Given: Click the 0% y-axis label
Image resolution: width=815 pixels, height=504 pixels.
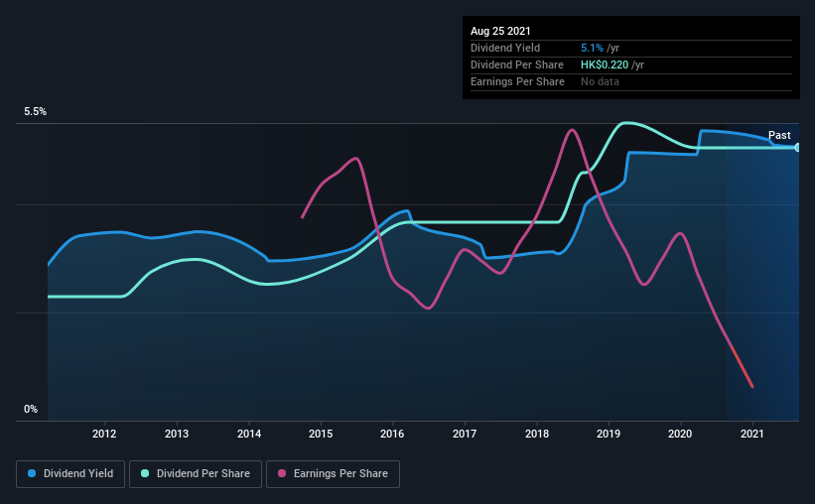Looking at the screenshot, I should pyautogui.click(x=31, y=410).
